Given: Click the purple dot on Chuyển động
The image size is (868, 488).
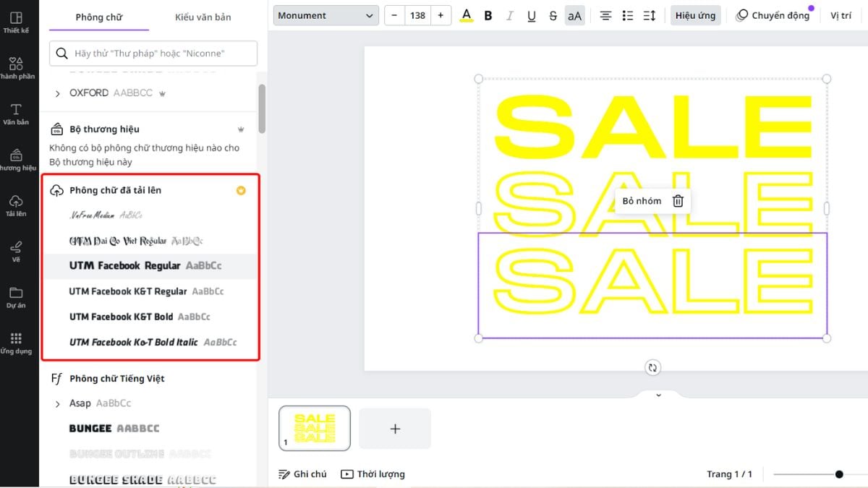Looking at the screenshot, I should 811,8.
